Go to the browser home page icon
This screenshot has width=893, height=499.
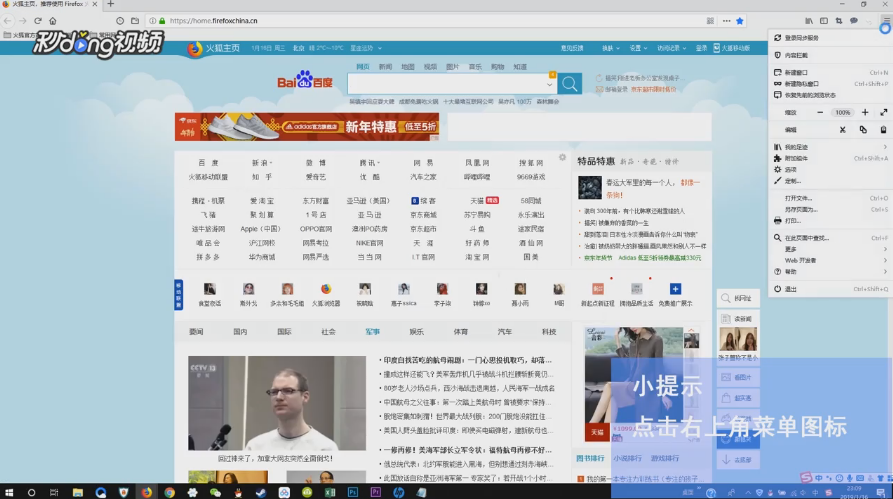[52, 21]
